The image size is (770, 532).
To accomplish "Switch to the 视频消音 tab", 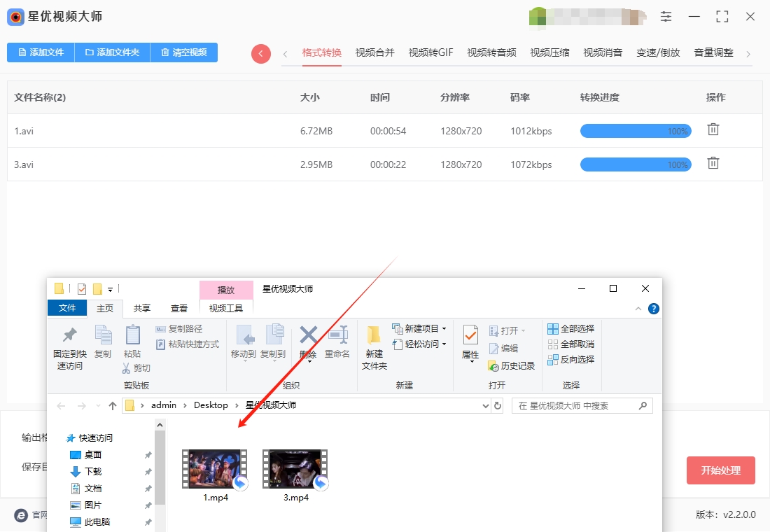I will coord(603,52).
